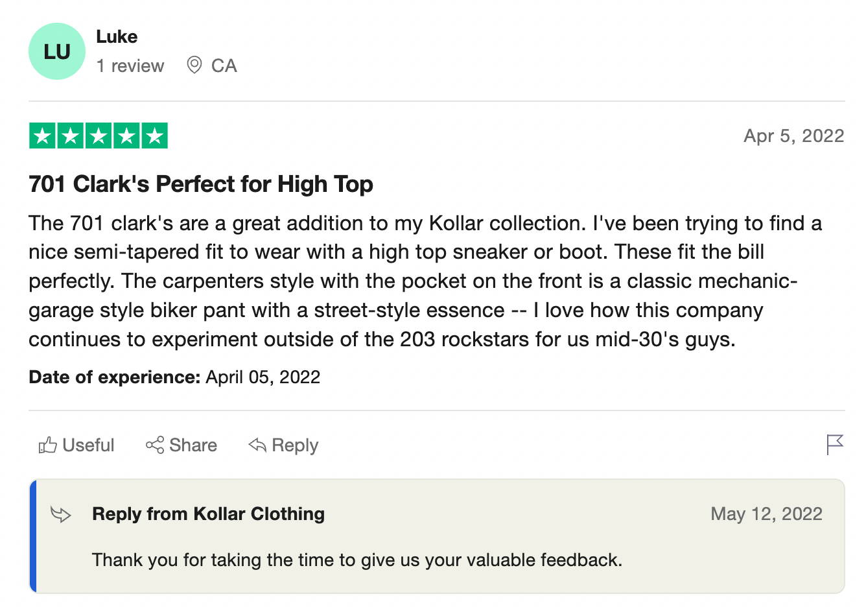The width and height of the screenshot is (866, 616).
Task: Click the May 12, 2022 reply date
Action: click(x=767, y=514)
